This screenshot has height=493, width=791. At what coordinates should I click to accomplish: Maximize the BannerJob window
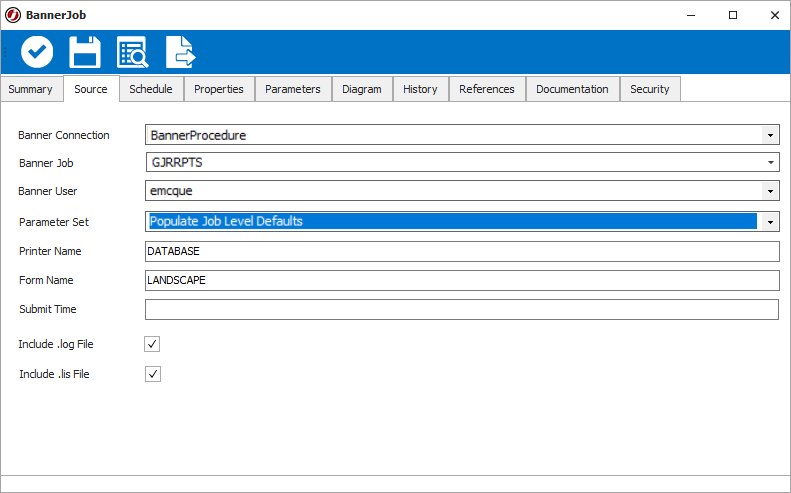(733, 15)
